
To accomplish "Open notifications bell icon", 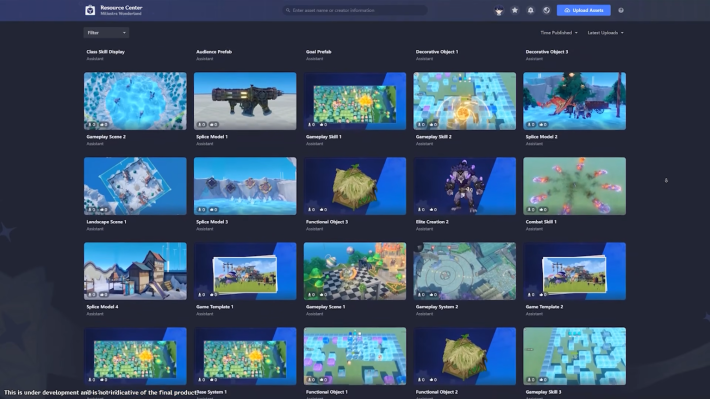I will 531,10.
